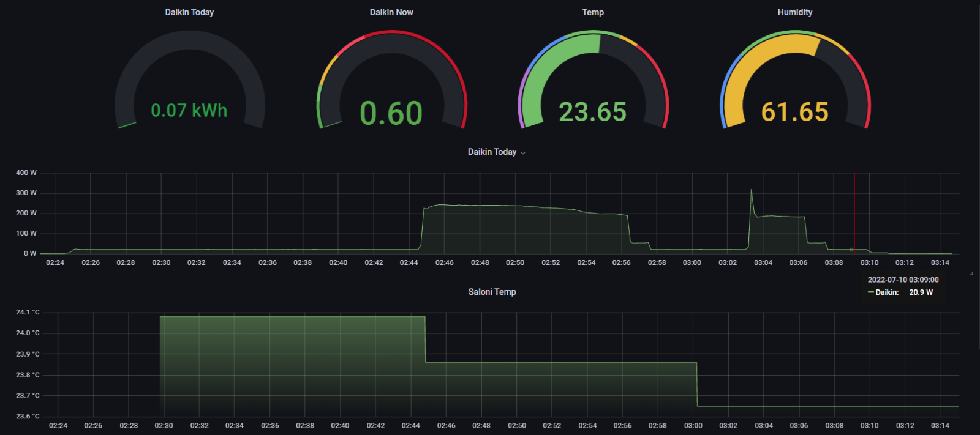The width and height of the screenshot is (980, 435).
Task: Click the "23.8 °C" y-axis label
Action: pos(28,375)
